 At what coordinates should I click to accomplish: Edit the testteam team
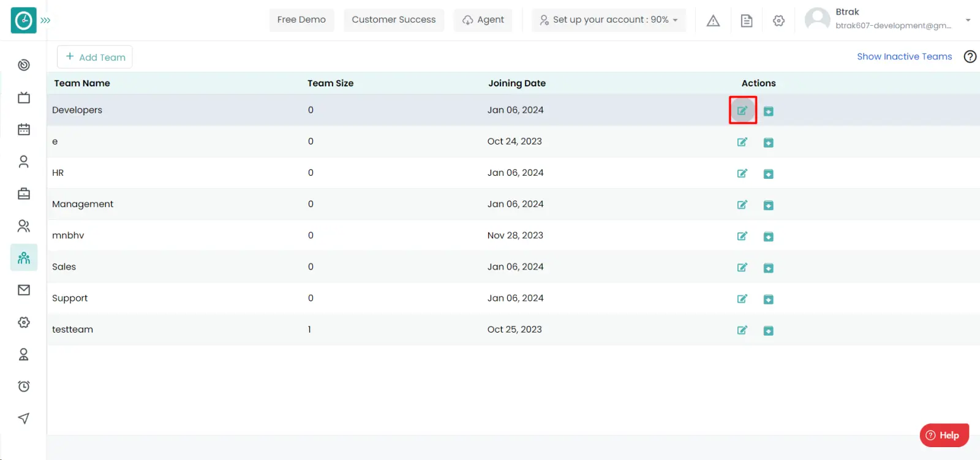(742, 330)
